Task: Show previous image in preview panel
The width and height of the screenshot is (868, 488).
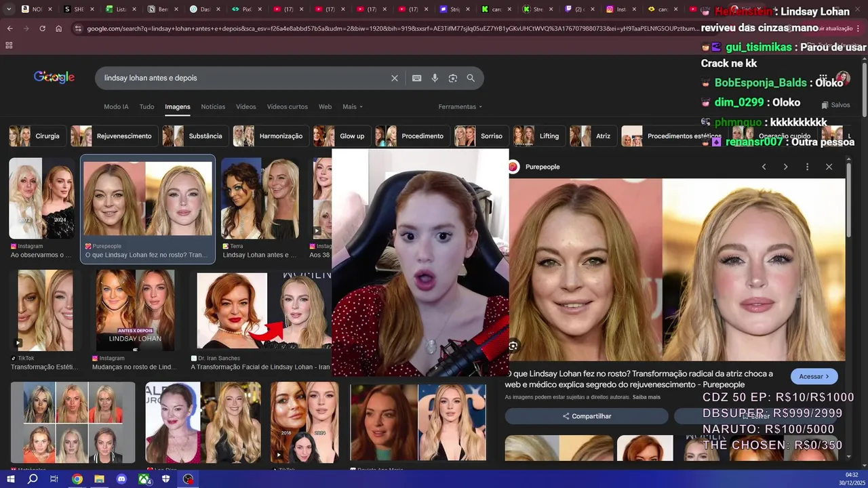Action: pos(764,167)
